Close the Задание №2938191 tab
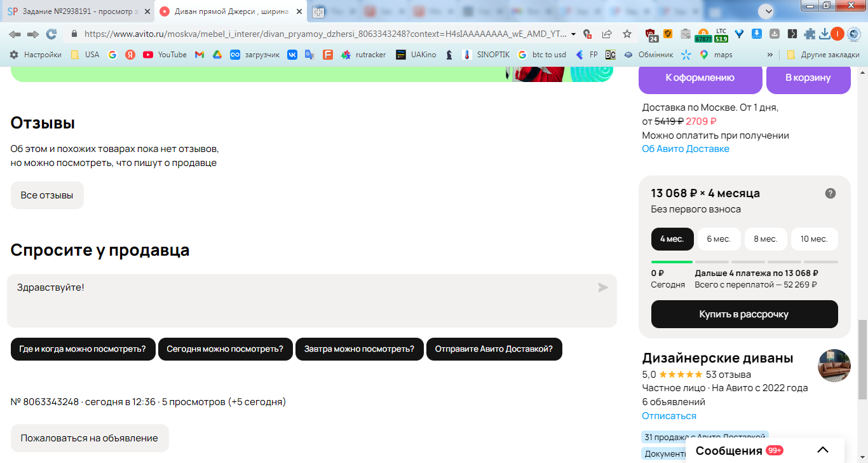This screenshot has height=463, width=868. tap(147, 12)
